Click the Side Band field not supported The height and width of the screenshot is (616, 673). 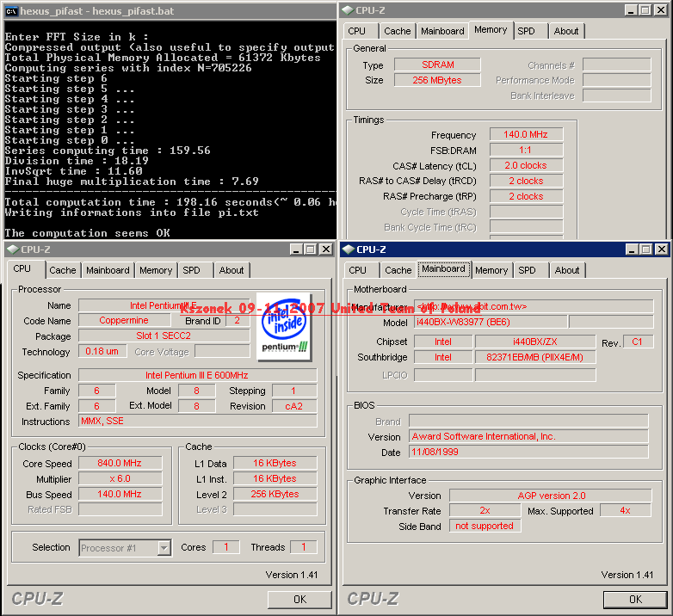(x=485, y=526)
